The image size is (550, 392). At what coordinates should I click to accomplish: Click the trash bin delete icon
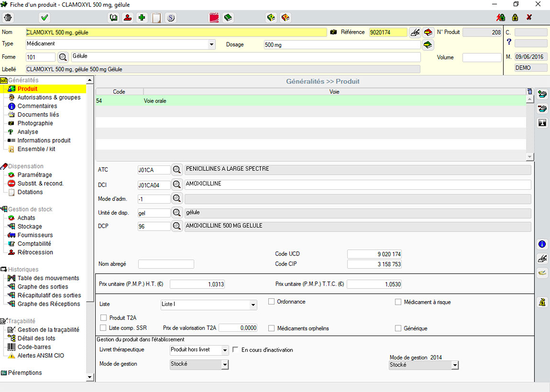[x=8, y=18]
